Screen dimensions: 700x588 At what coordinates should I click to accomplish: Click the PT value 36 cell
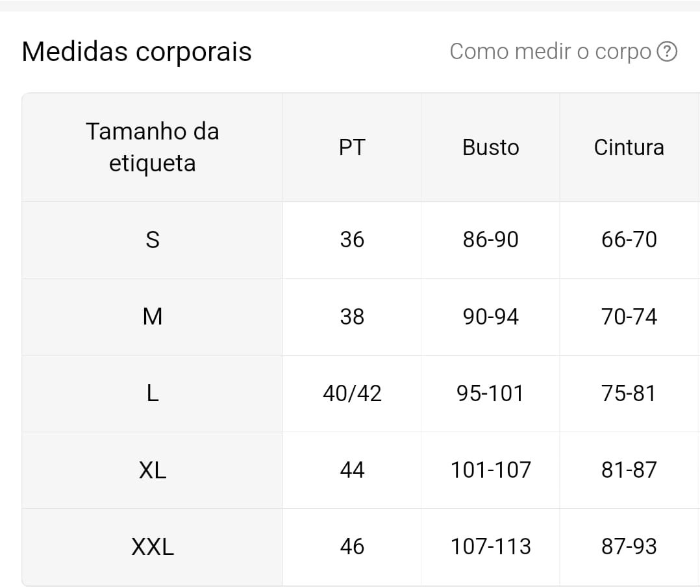pyautogui.click(x=352, y=240)
